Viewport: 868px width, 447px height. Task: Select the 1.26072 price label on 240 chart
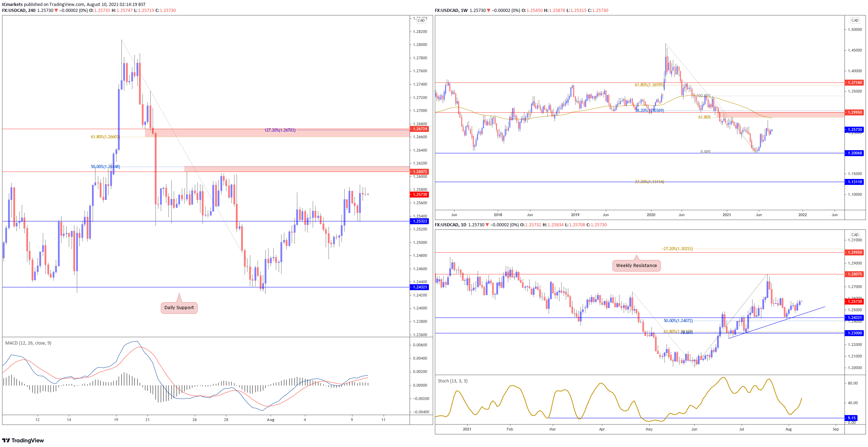419,172
